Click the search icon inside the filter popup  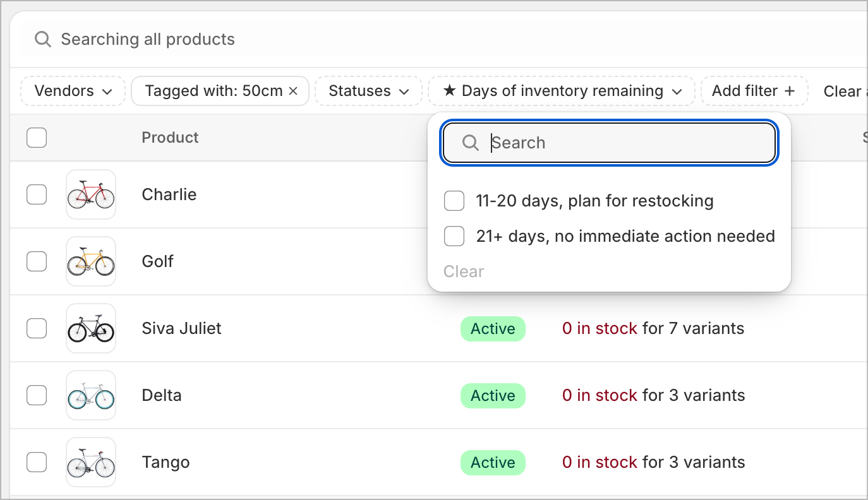(x=470, y=143)
